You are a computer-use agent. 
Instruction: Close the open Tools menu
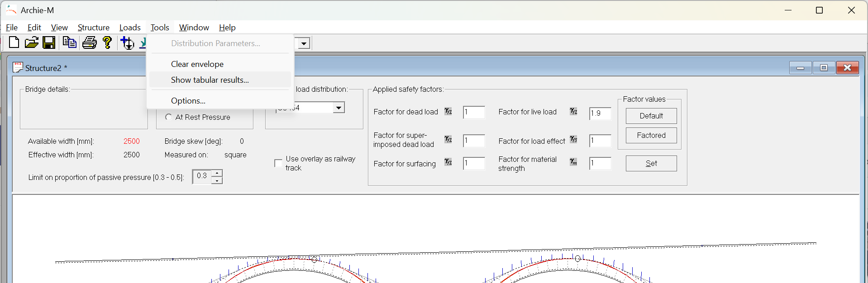[160, 28]
